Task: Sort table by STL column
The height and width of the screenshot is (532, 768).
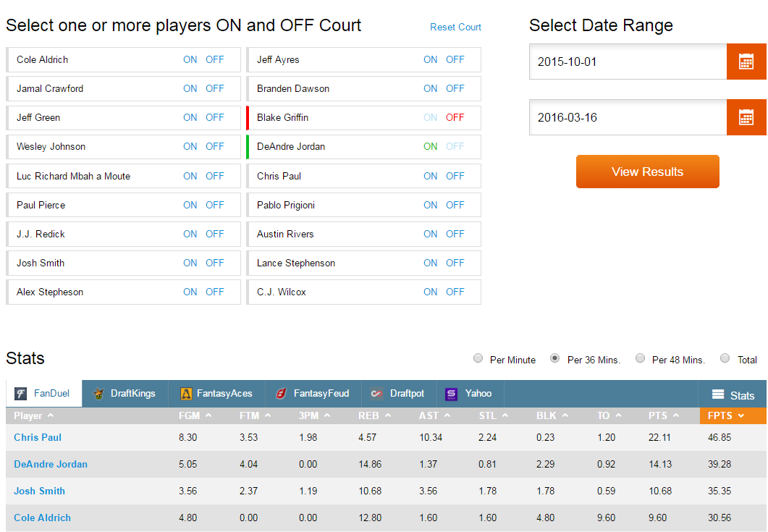Action: click(x=494, y=415)
